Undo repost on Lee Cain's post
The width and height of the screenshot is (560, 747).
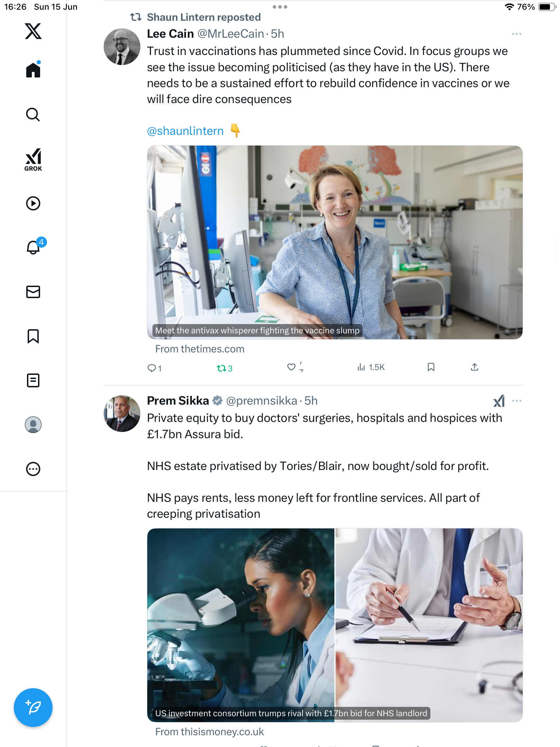pos(224,368)
